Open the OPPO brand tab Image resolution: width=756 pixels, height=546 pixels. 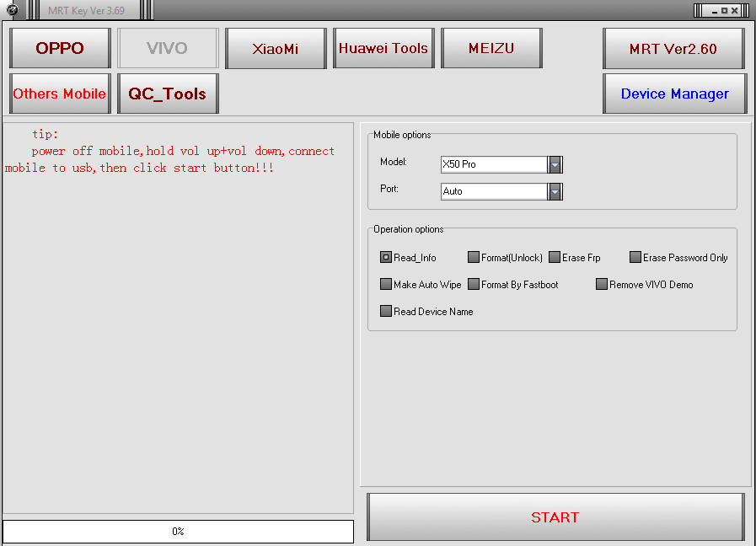[x=61, y=48]
